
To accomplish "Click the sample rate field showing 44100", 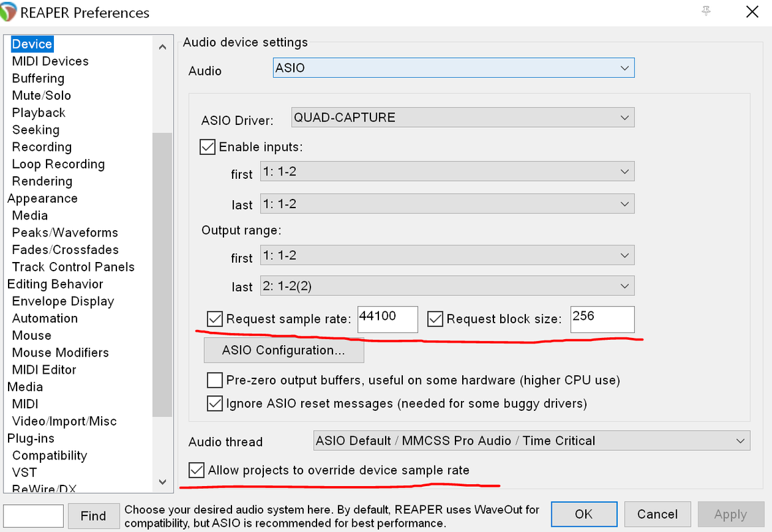I will (388, 319).
